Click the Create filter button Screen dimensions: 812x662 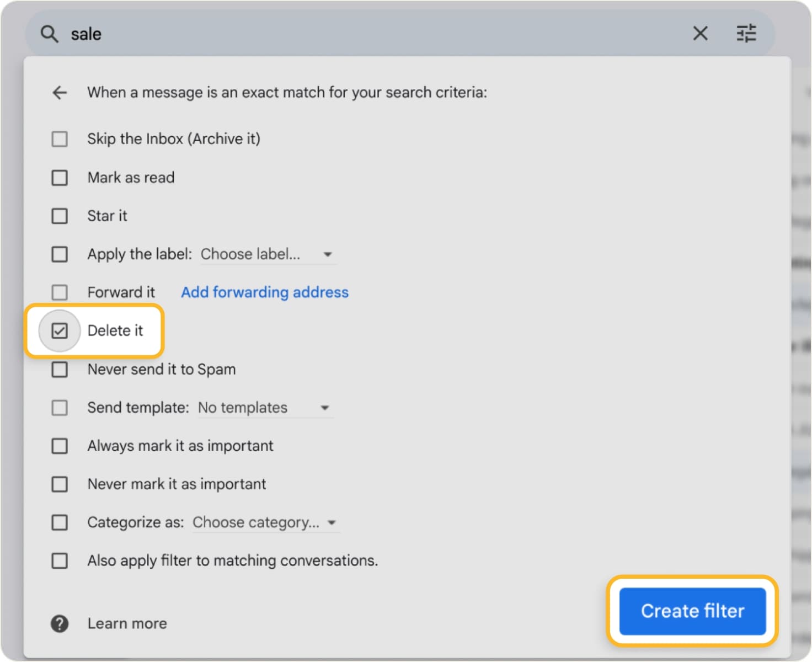click(x=692, y=611)
